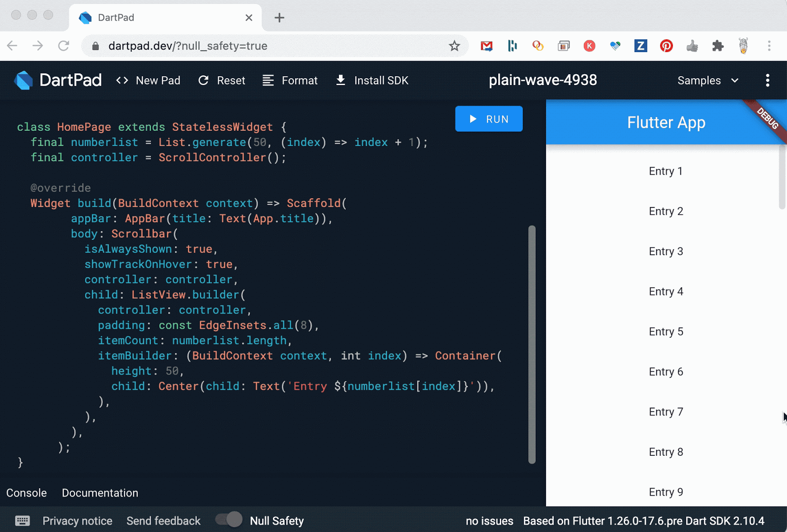Open Gmail from the browser toolbar
Viewport: 787px width, 532px height.
pos(486,46)
